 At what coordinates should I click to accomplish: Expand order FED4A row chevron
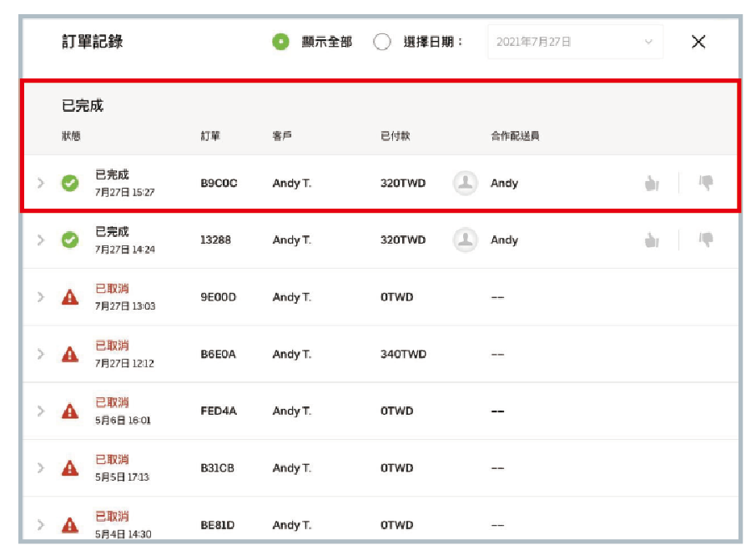click(41, 411)
